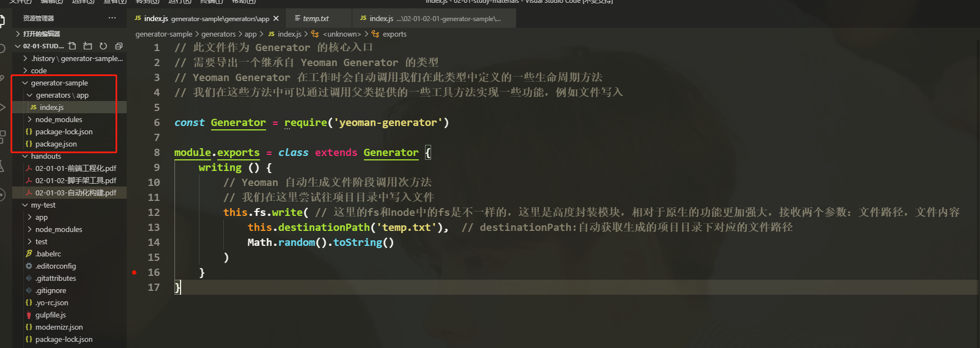Click generator-sample in the breadcrumb
The image size is (980, 348).
point(164,34)
